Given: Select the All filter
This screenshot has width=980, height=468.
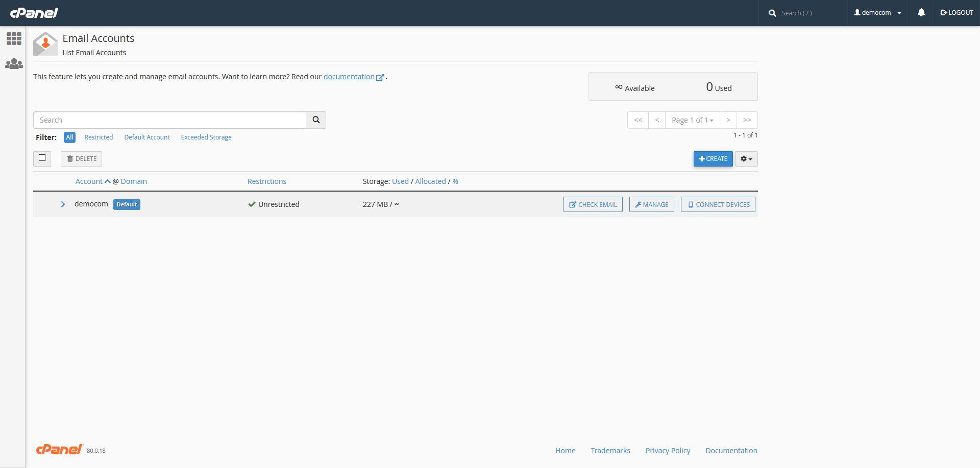Looking at the screenshot, I should point(69,137).
